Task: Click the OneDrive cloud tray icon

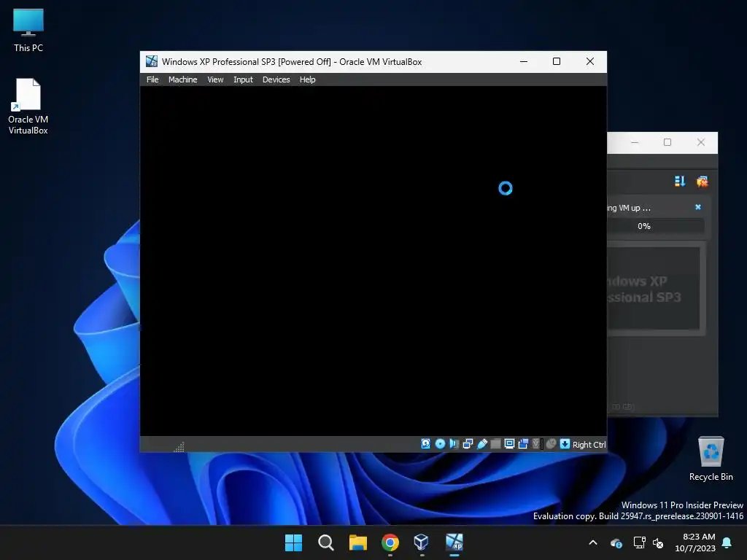Action: (x=616, y=542)
